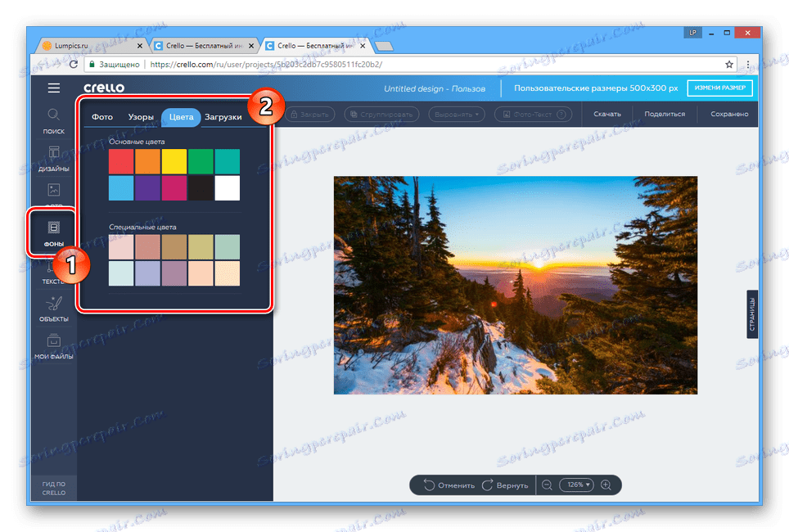Screen dimensions: 789x532
Task: Pick the red basic color swatch
Action: (121, 161)
